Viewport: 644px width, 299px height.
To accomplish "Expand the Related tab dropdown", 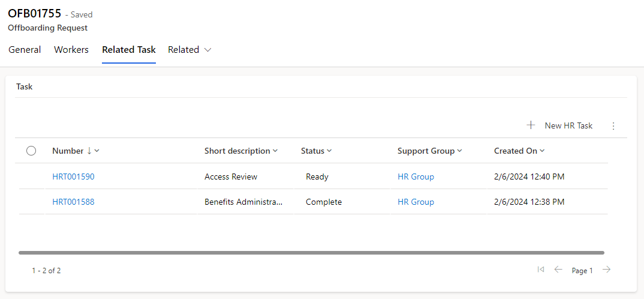I will coord(189,50).
